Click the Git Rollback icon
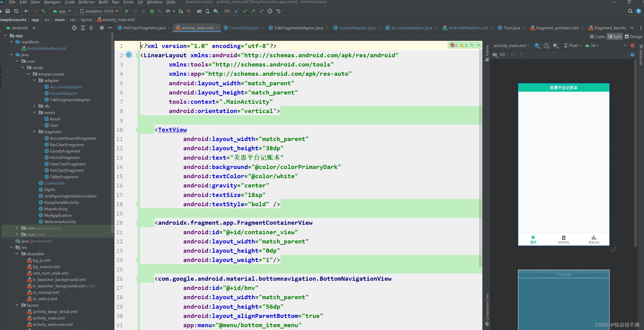This screenshot has width=644, height=330. [278, 11]
